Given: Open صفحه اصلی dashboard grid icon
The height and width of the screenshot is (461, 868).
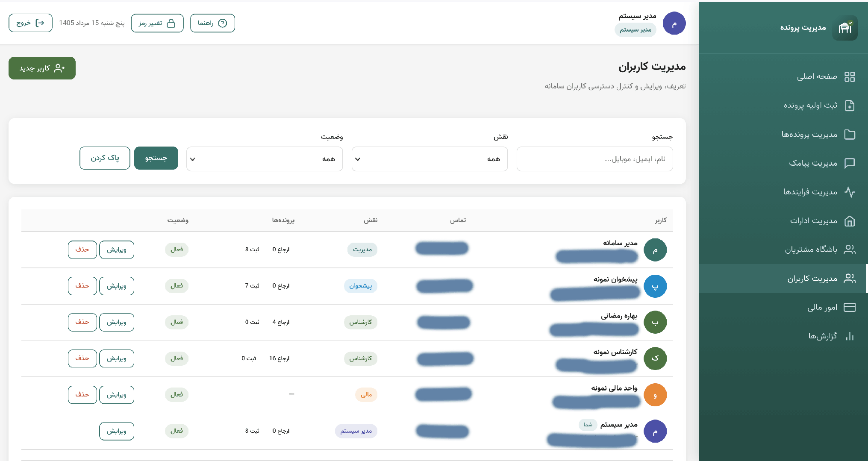Looking at the screenshot, I should click(850, 77).
